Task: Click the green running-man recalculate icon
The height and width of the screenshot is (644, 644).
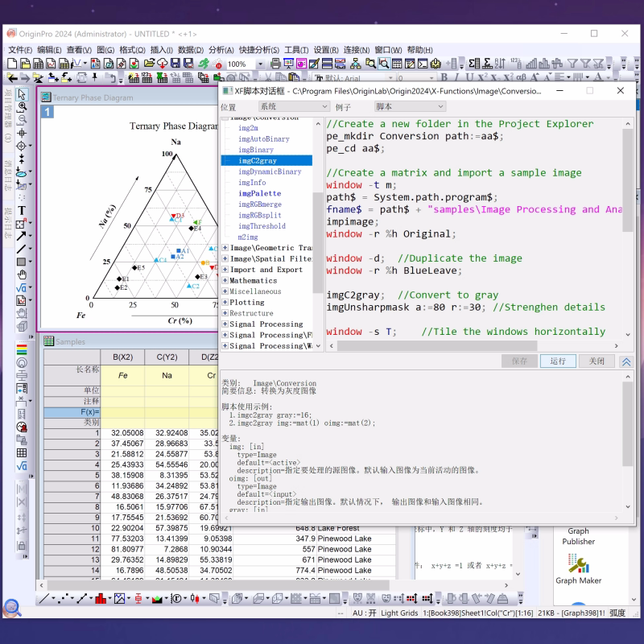Action: pos(204,64)
